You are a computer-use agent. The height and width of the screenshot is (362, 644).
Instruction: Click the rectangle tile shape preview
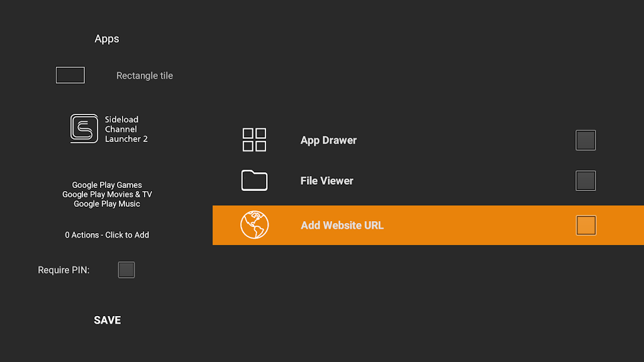[x=70, y=75]
